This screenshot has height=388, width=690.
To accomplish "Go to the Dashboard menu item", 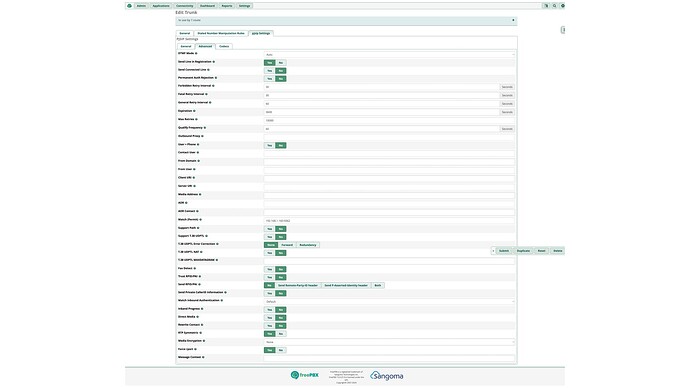I will pos(208,6).
